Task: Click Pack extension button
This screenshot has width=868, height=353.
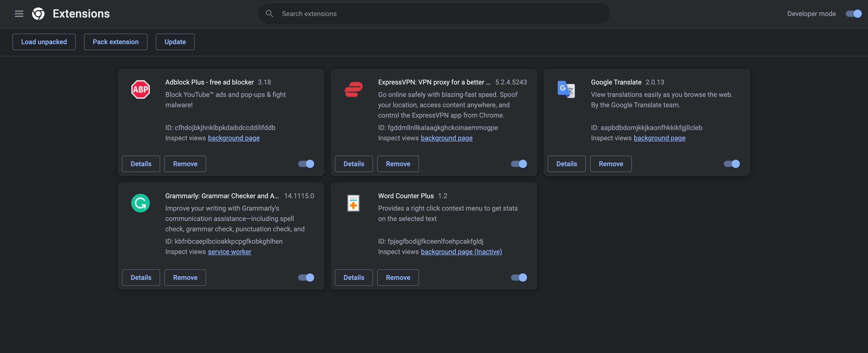Action: pos(116,42)
